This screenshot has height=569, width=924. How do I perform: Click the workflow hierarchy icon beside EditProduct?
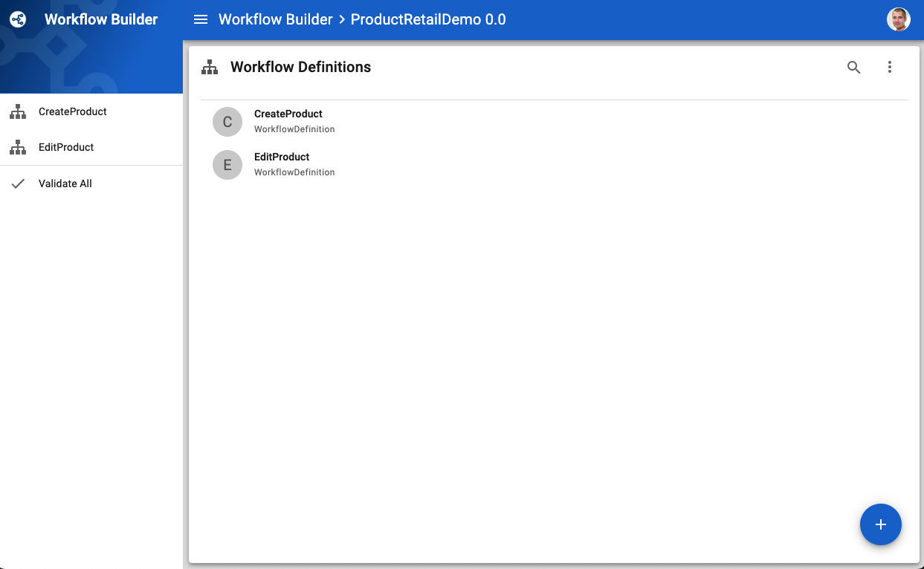[x=17, y=147]
